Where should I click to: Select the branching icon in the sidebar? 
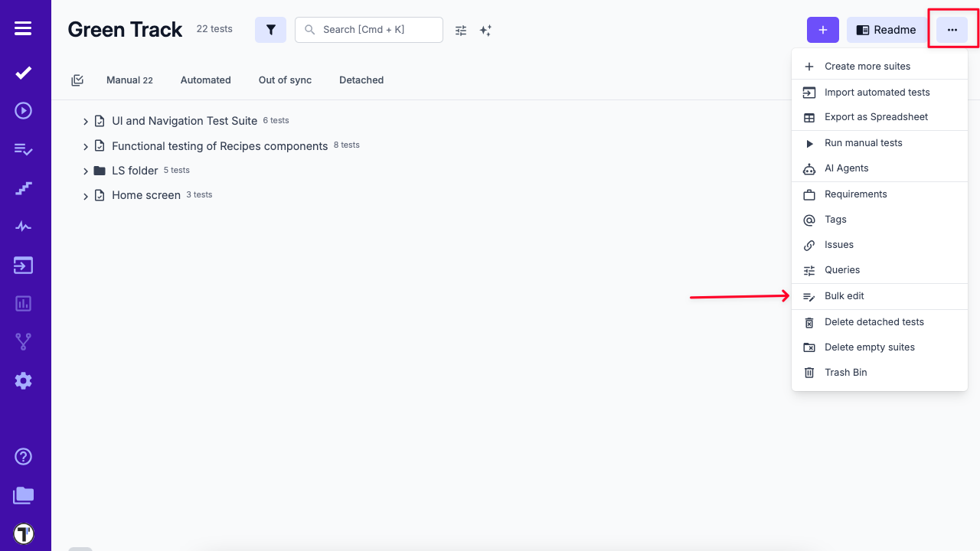point(23,342)
